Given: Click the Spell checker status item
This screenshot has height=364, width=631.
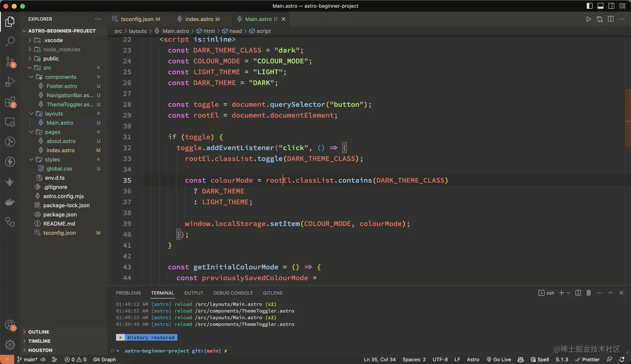Looking at the screenshot, I should click(x=540, y=359).
